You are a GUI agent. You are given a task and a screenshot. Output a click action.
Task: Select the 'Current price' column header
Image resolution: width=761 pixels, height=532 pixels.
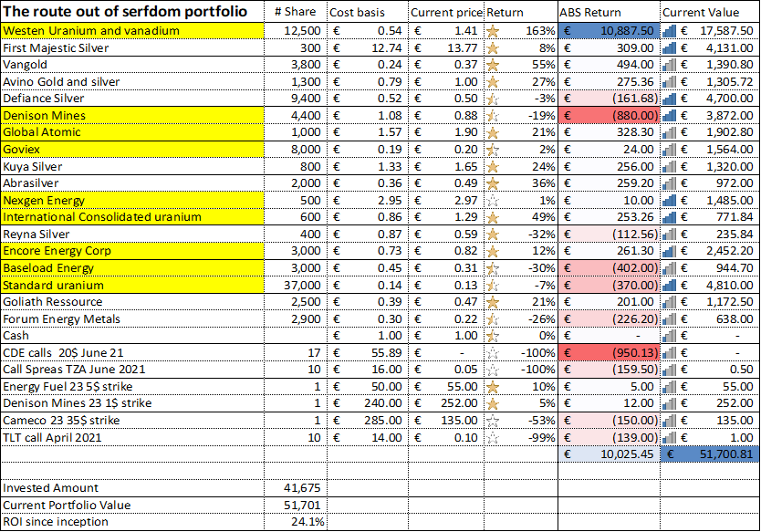tap(446, 13)
